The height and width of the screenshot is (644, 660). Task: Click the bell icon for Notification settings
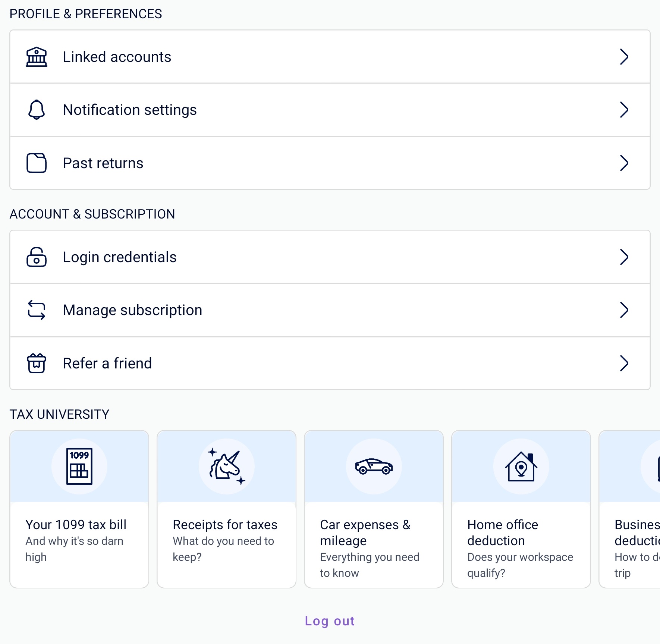pos(37,110)
